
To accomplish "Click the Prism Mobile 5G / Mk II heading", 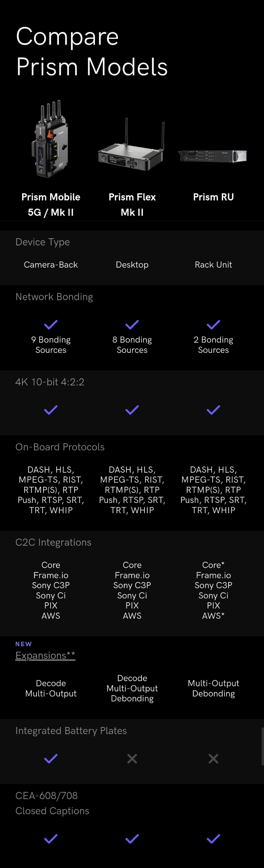I will click(51, 205).
